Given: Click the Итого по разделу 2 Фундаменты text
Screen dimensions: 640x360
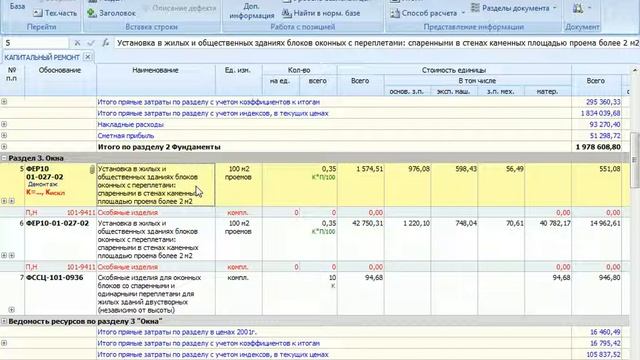Looking at the screenshot, I should click(159, 147).
